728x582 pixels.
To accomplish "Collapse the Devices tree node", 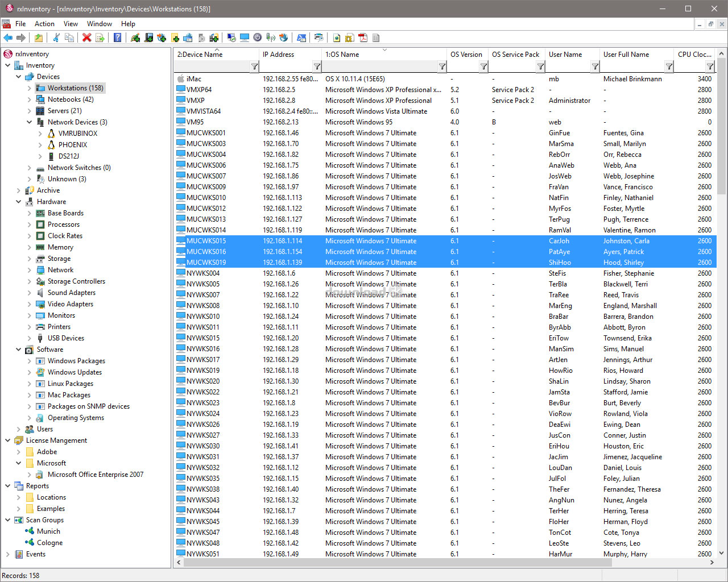I will [x=19, y=77].
